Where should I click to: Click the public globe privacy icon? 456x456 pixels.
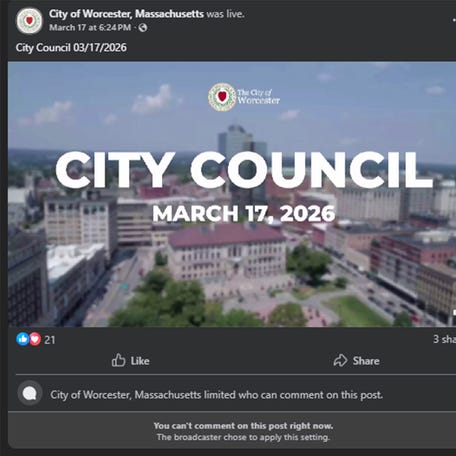(x=143, y=28)
